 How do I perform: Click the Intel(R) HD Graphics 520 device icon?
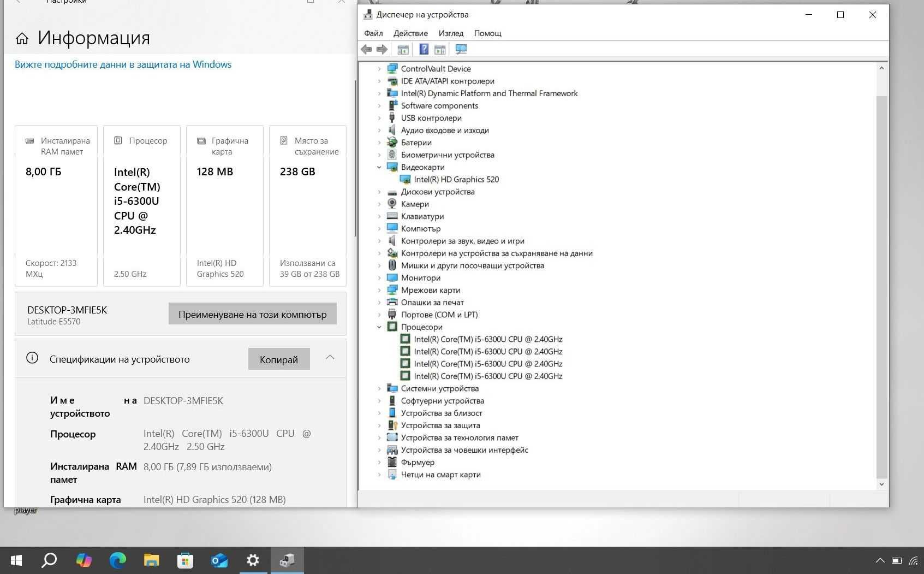coord(405,179)
